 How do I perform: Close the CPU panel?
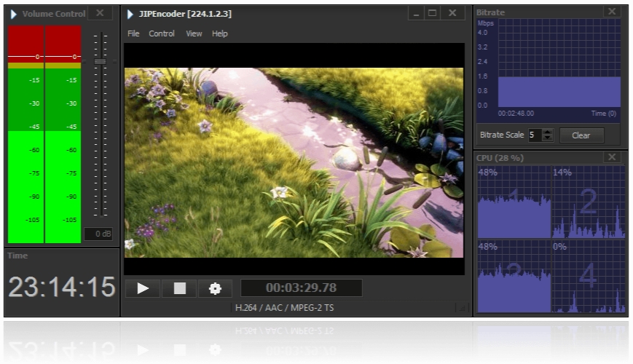tap(612, 157)
